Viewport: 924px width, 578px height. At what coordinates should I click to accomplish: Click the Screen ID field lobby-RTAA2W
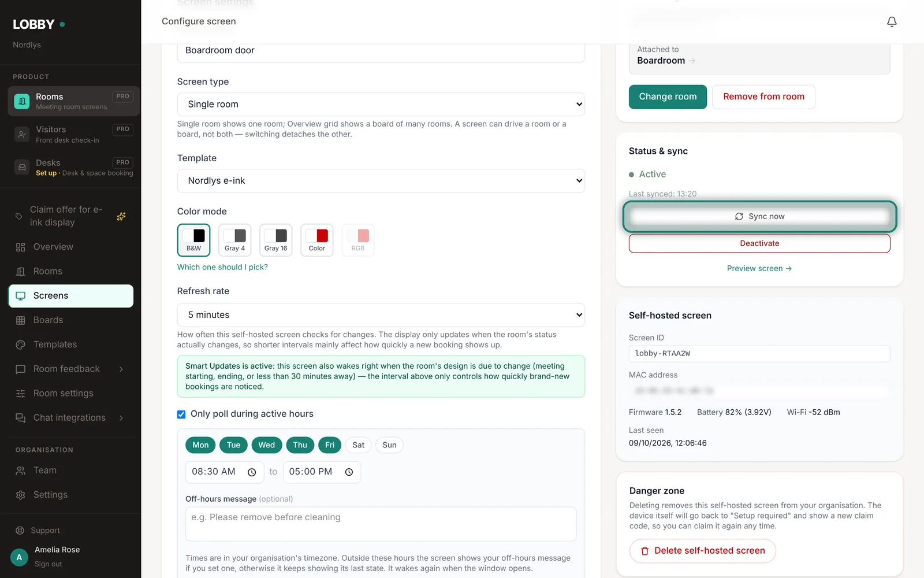(x=759, y=354)
